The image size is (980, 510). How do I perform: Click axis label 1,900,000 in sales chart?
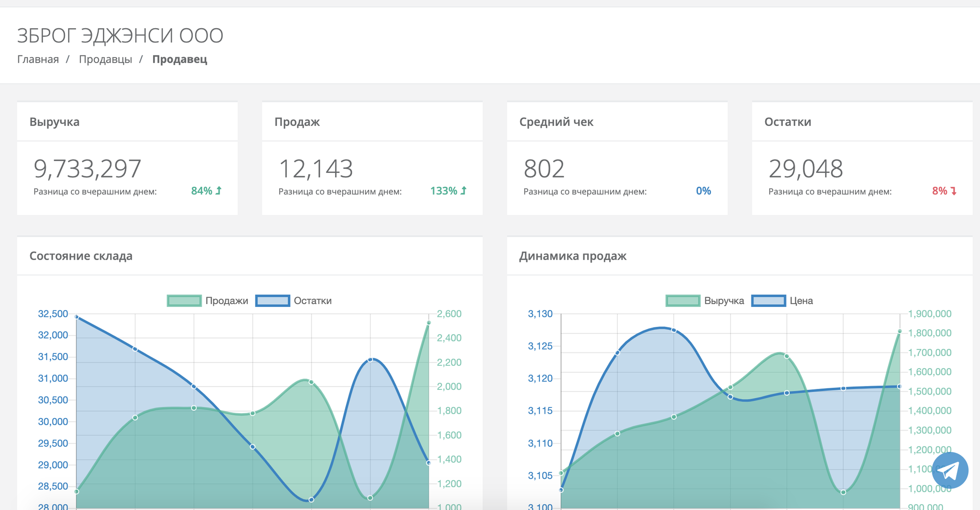pos(930,314)
